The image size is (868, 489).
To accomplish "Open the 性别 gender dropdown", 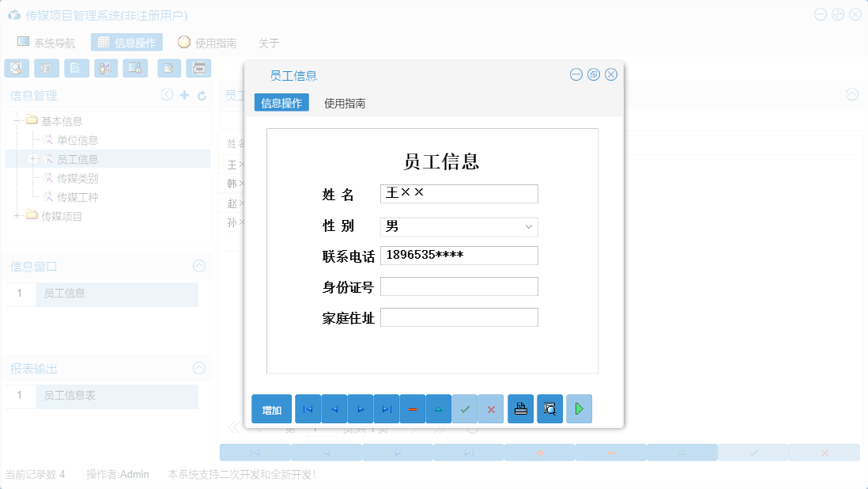I will coord(528,227).
